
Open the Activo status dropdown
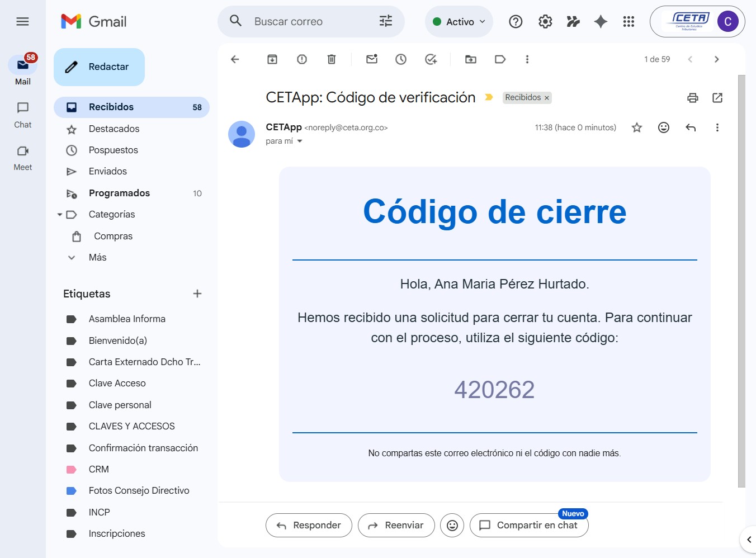click(x=459, y=22)
